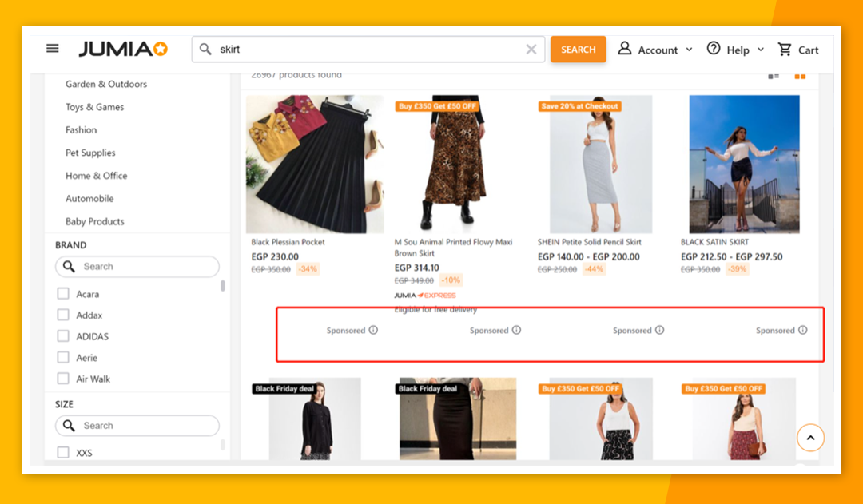Viewport: 863px width, 504px height.
Task: Open leopard print maxi skirt image
Action: 454,164
